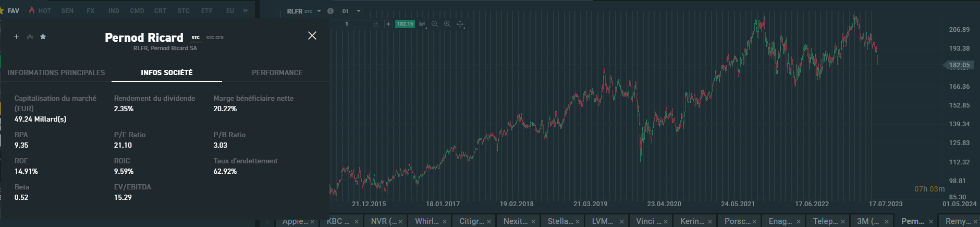Toggle the favorite star for Pernod Ricard

pyautogui.click(x=43, y=37)
